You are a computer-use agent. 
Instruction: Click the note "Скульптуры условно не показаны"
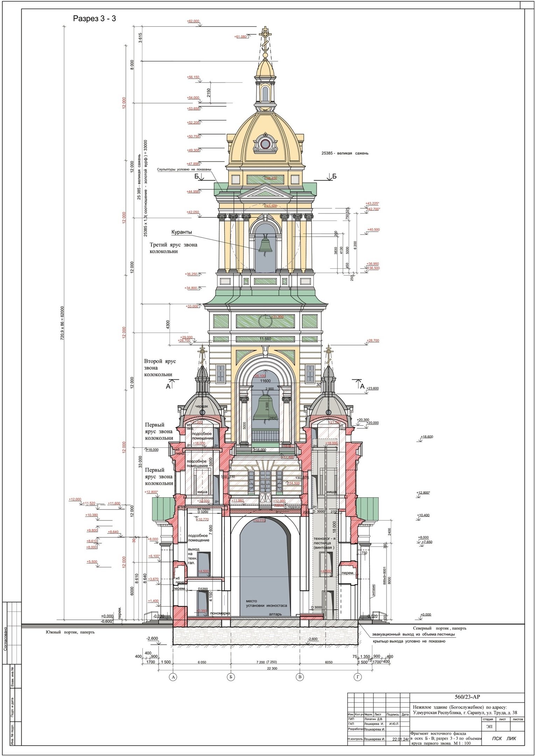coord(184,169)
